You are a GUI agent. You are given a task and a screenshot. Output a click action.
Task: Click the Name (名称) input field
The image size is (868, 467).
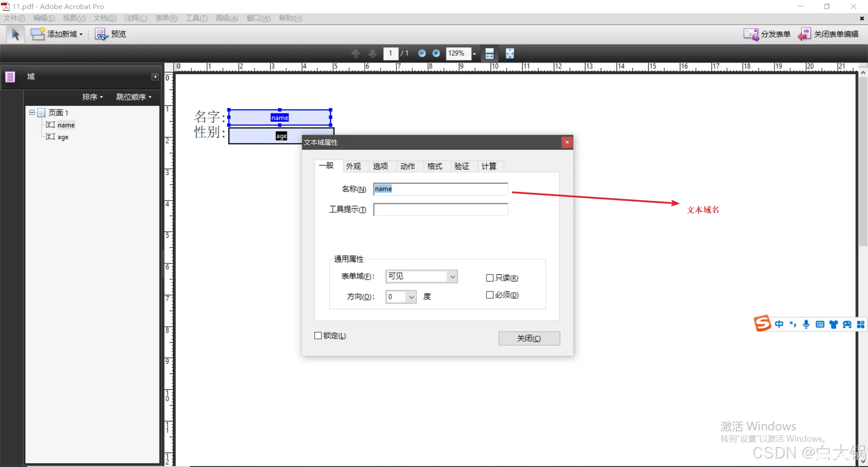click(441, 189)
